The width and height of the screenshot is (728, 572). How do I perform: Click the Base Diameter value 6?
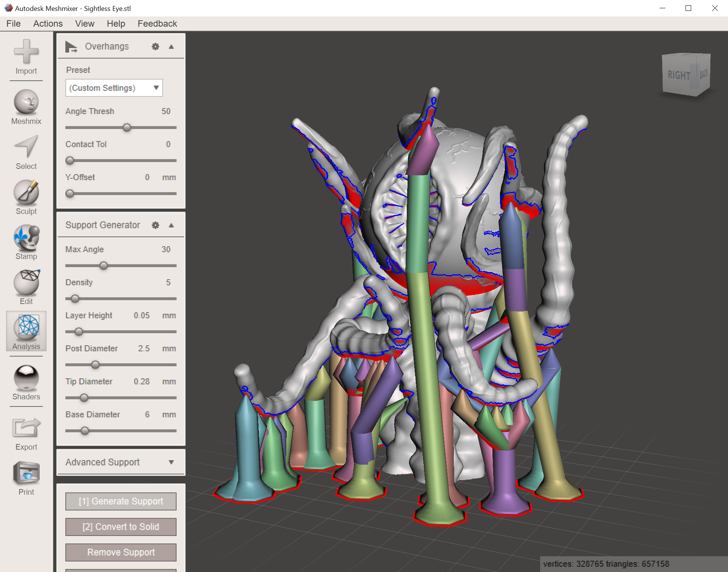147,414
